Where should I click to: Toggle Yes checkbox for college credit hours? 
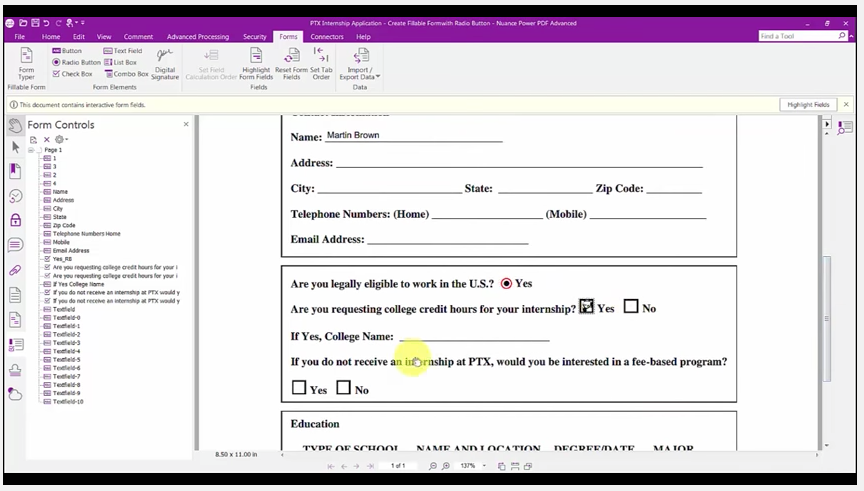(x=586, y=306)
